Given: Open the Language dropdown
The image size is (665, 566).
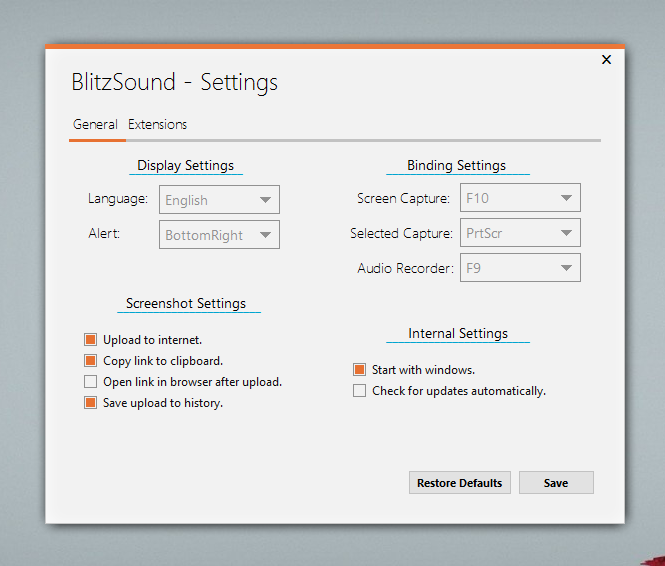Looking at the screenshot, I should tap(219, 200).
